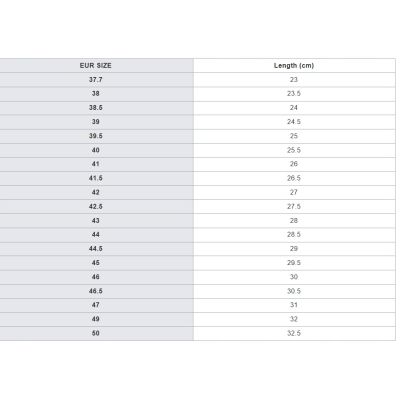
Task: Select the EUR size 41.5 cell
Action: tap(96, 178)
